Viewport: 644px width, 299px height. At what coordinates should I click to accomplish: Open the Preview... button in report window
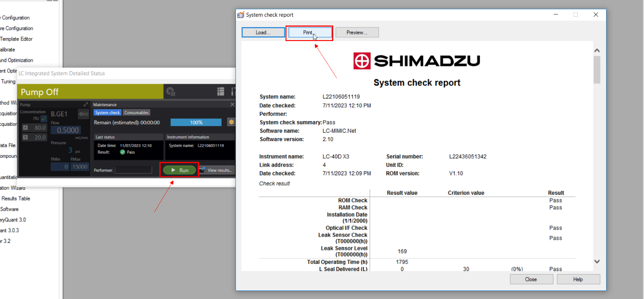click(x=357, y=32)
